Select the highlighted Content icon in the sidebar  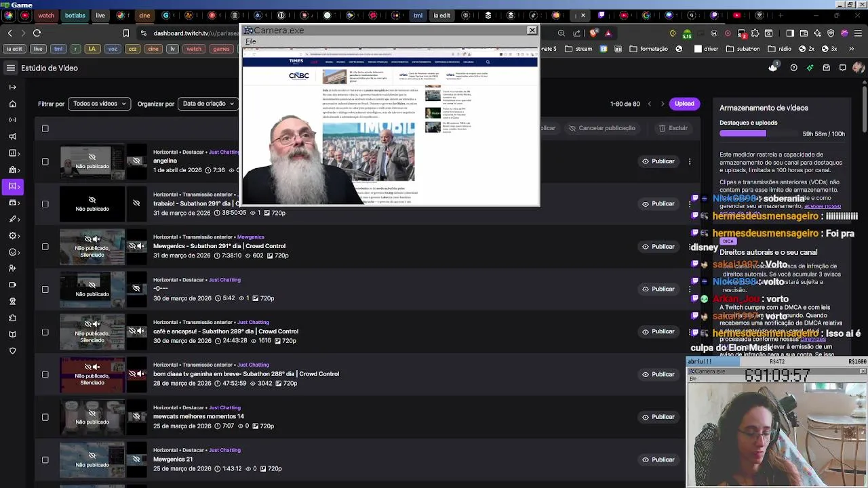click(12, 186)
